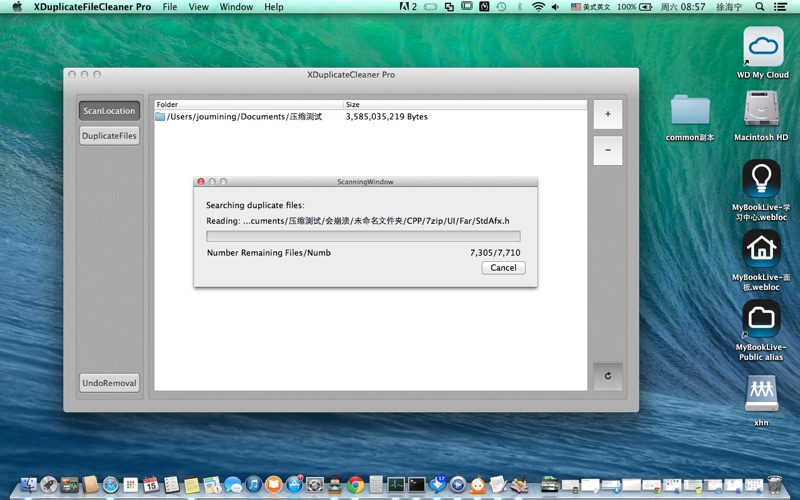Open the WD My Cloud desktop icon

point(762,48)
